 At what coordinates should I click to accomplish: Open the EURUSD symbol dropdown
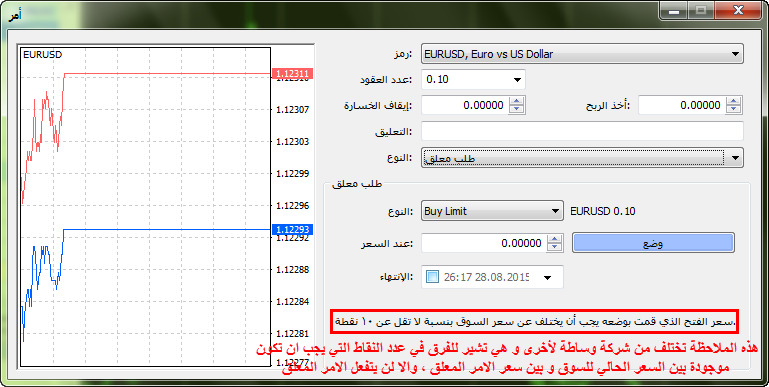[x=582, y=54]
